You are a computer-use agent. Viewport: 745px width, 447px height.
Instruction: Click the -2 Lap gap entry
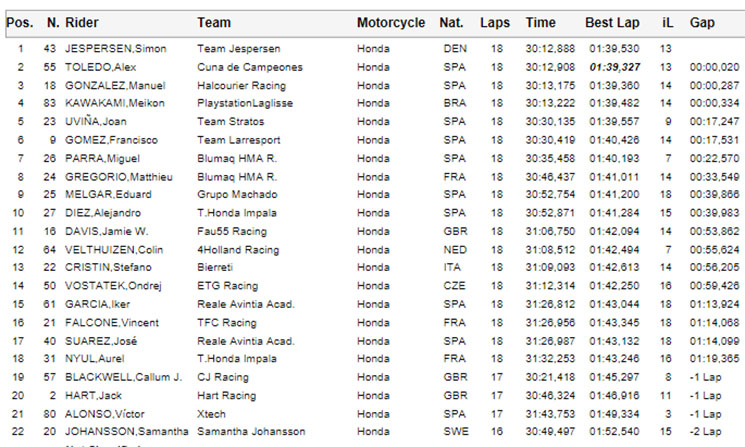[x=706, y=432]
